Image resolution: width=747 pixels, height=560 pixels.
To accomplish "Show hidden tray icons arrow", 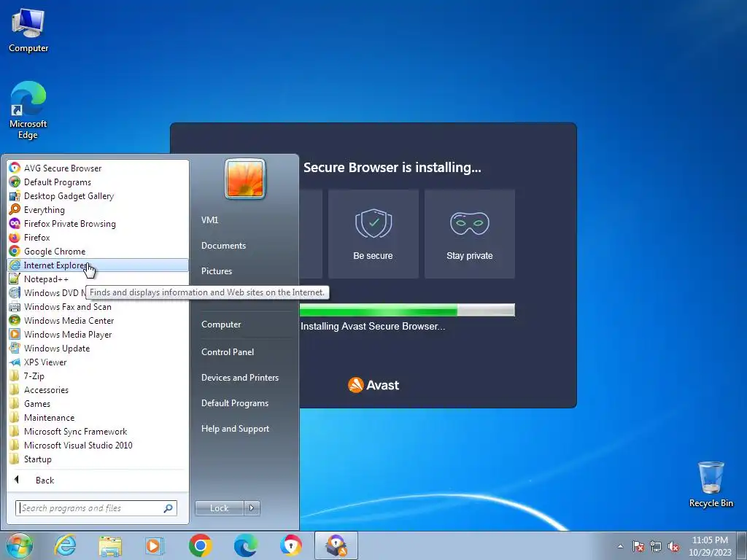I will coord(620,546).
